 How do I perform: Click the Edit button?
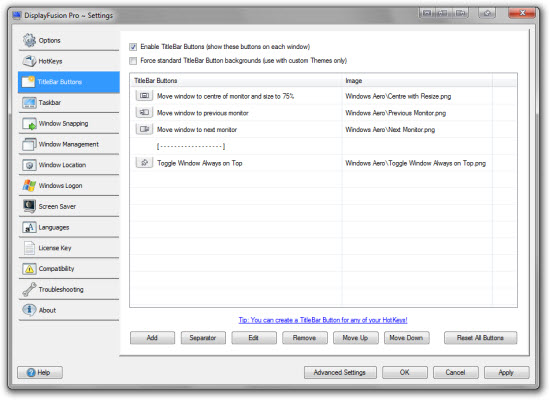(x=254, y=338)
